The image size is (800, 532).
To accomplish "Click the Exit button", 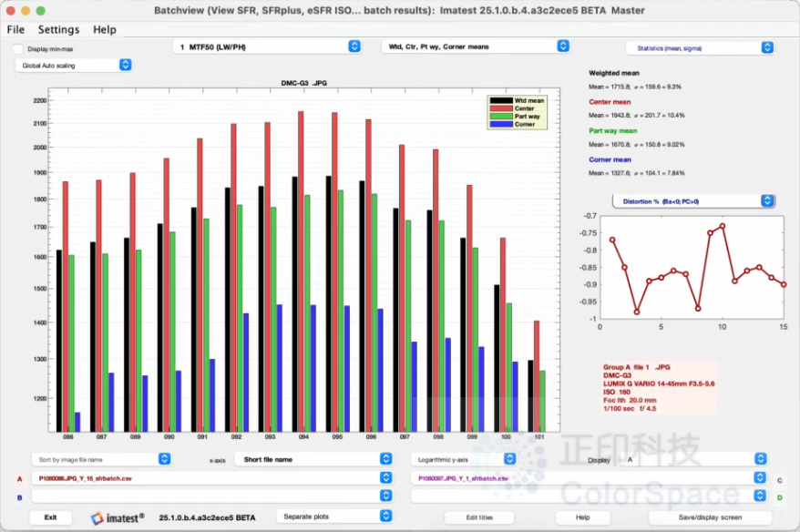I will pyautogui.click(x=50, y=517).
